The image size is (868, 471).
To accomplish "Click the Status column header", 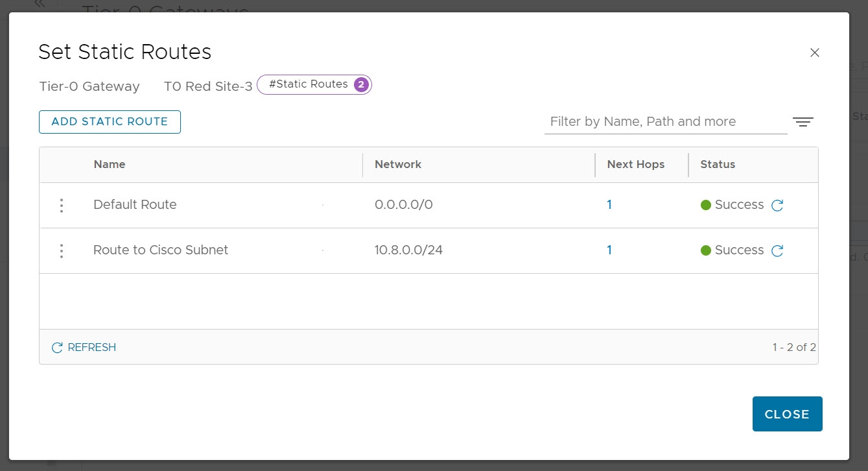I will coord(718,165).
